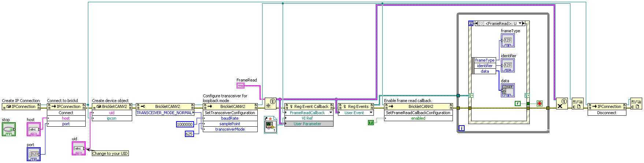Click the Create User Event node

pos(271,104)
